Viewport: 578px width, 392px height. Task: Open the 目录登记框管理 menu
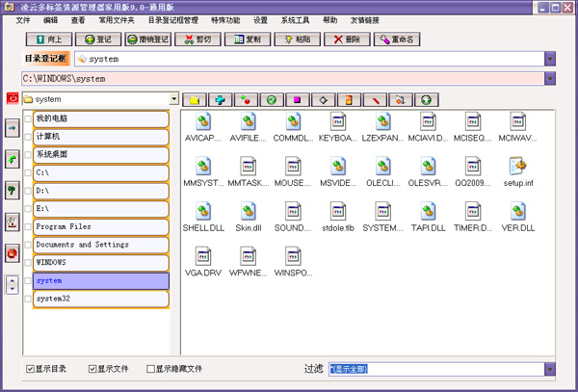(173, 20)
